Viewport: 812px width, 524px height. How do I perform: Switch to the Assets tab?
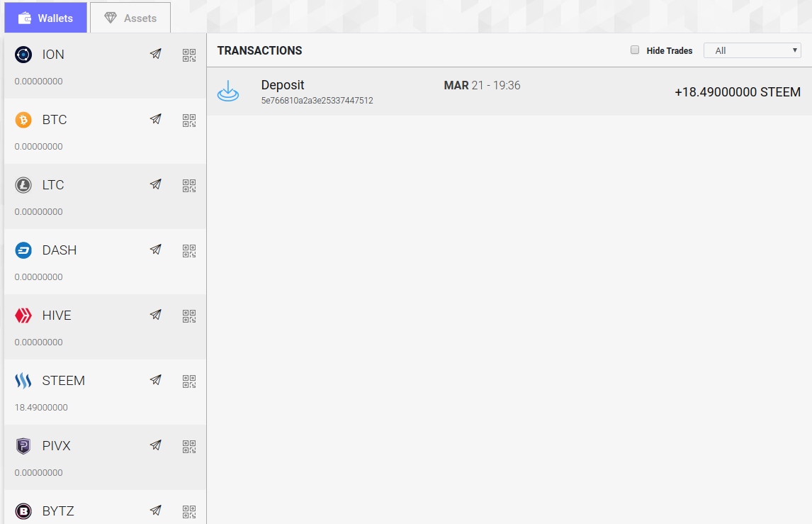point(130,18)
